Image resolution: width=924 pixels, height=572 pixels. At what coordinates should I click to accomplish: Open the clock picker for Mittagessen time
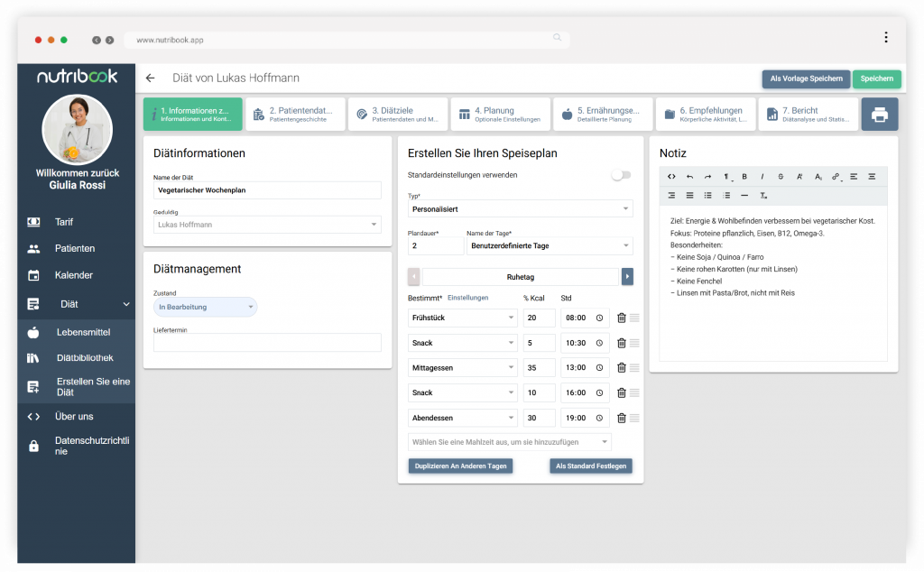click(599, 368)
